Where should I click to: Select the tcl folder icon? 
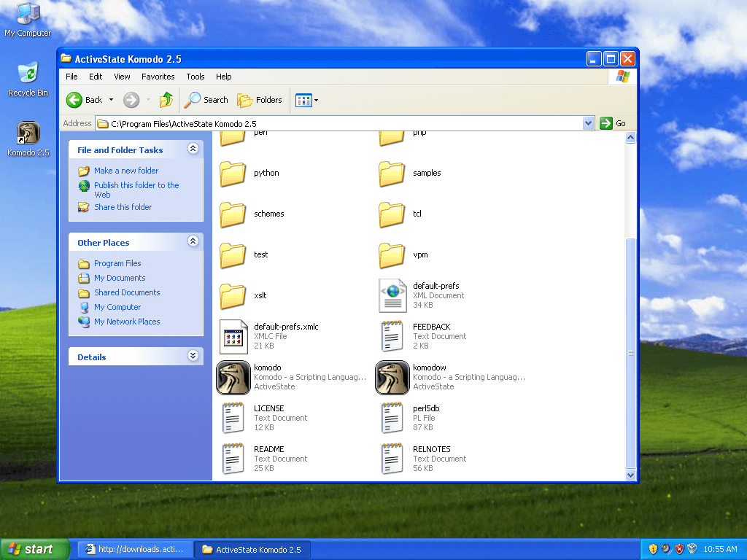click(x=392, y=215)
